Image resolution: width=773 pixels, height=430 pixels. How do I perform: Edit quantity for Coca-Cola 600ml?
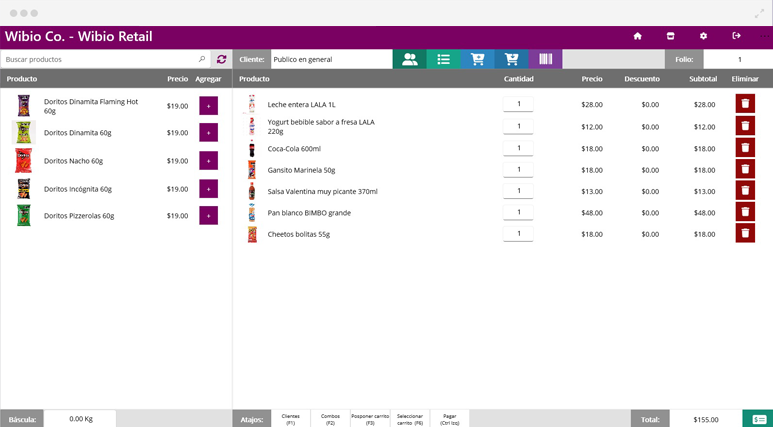click(x=518, y=148)
